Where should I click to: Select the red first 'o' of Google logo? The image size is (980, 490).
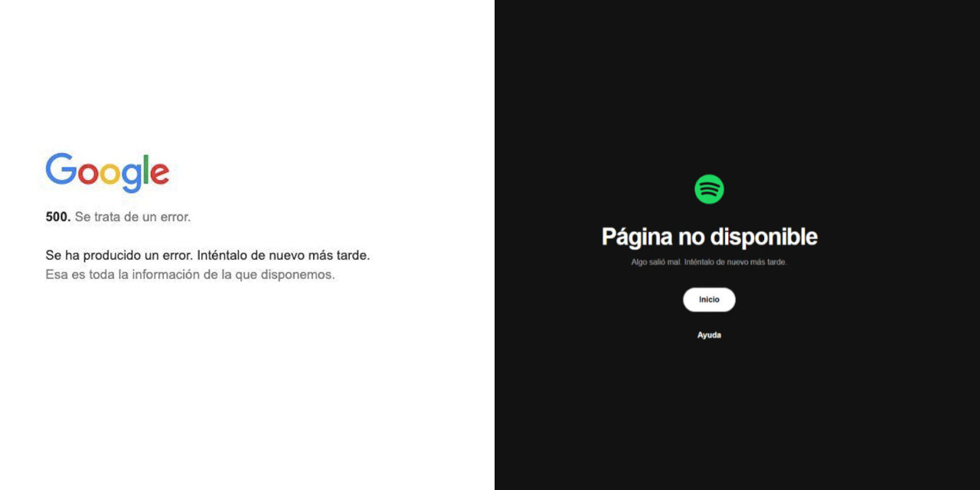point(87,175)
